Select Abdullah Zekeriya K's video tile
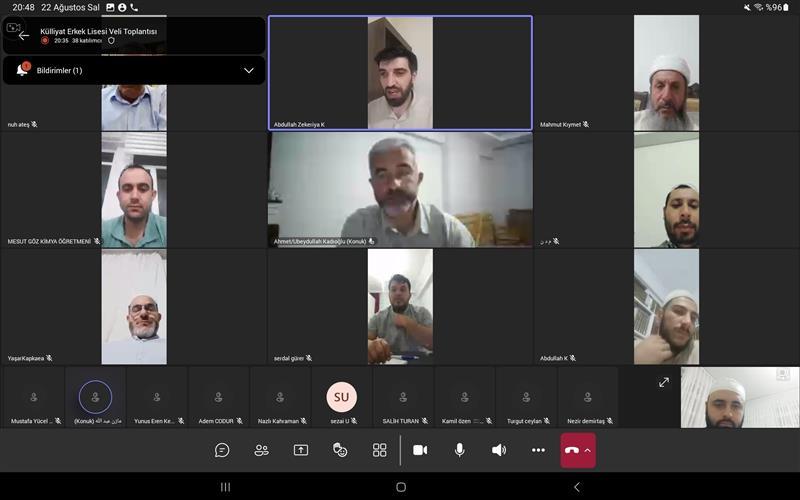Viewport: 800px width, 500px height. click(x=400, y=73)
